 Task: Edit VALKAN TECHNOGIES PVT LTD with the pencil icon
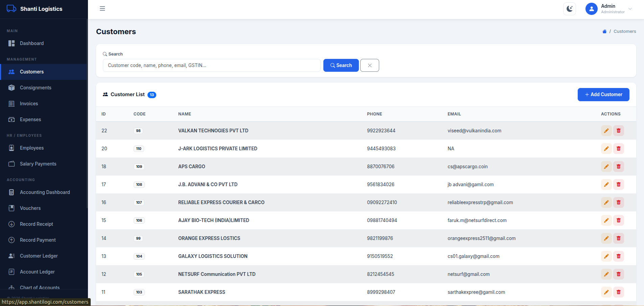point(606,131)
